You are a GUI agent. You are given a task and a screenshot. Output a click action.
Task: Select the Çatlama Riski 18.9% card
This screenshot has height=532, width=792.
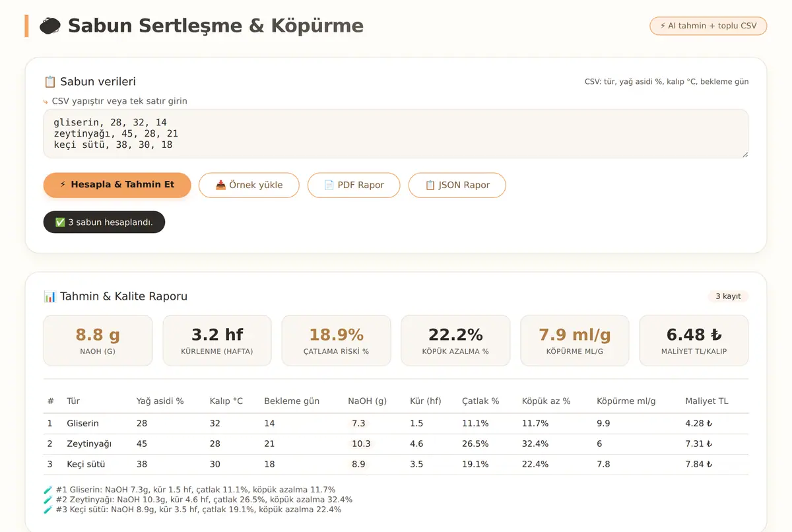pyautogui.click(x=336, y=341)
